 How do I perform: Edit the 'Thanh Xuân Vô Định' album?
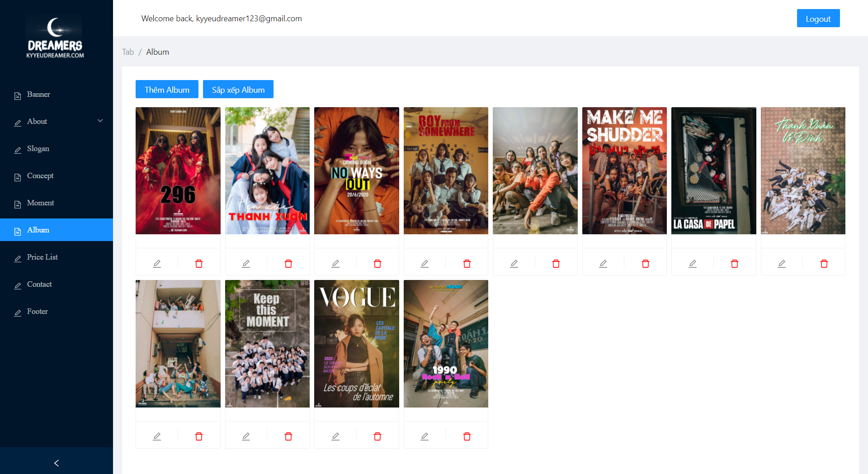[x=782, y=263]
